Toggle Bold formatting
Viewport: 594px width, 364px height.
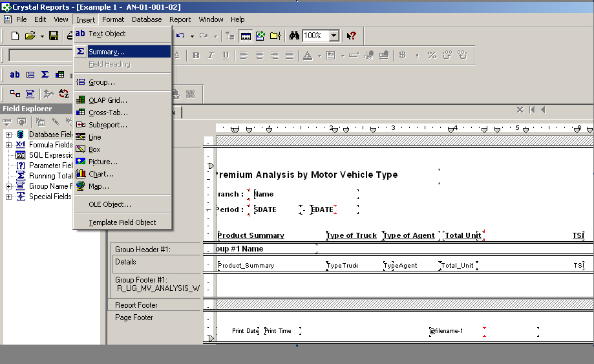pyautogui.click(x=196, y=56)
